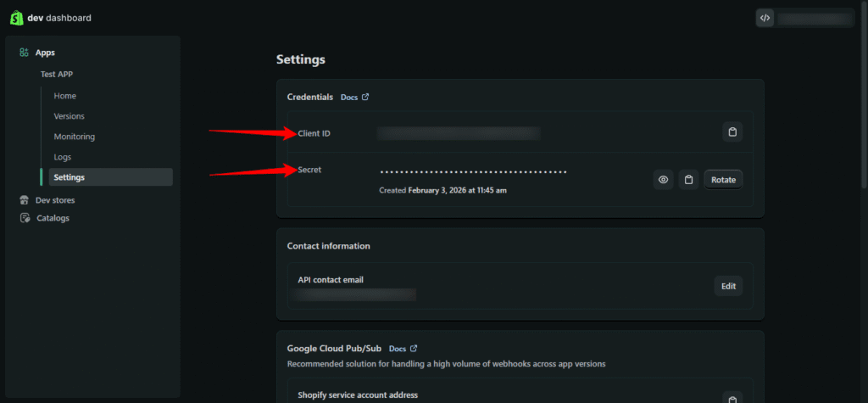Image resolution: width=868 pixels, height=403 pixels.
Task: Click the Shopify bag logo icon
Action: coord(17,18)
